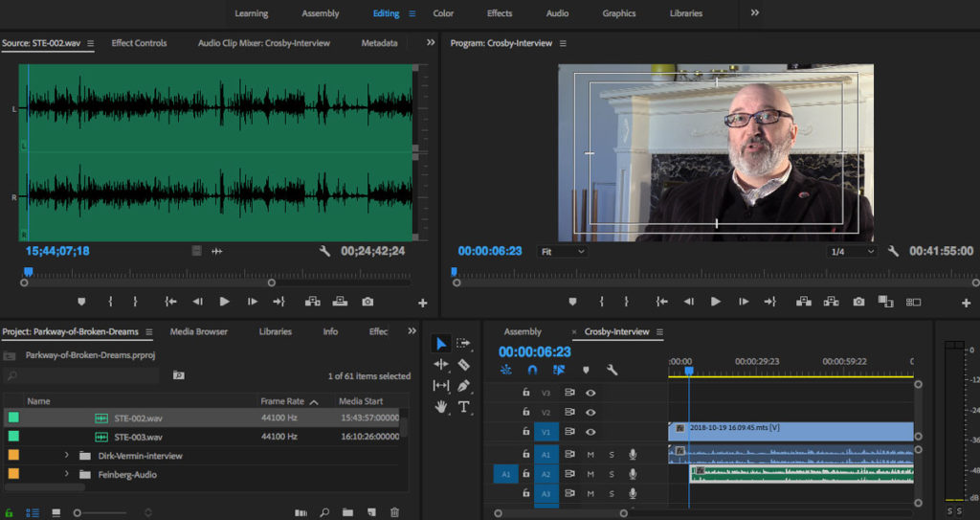
Task: Click Overwrite button in Source monitor
Action: coord(340,302)
